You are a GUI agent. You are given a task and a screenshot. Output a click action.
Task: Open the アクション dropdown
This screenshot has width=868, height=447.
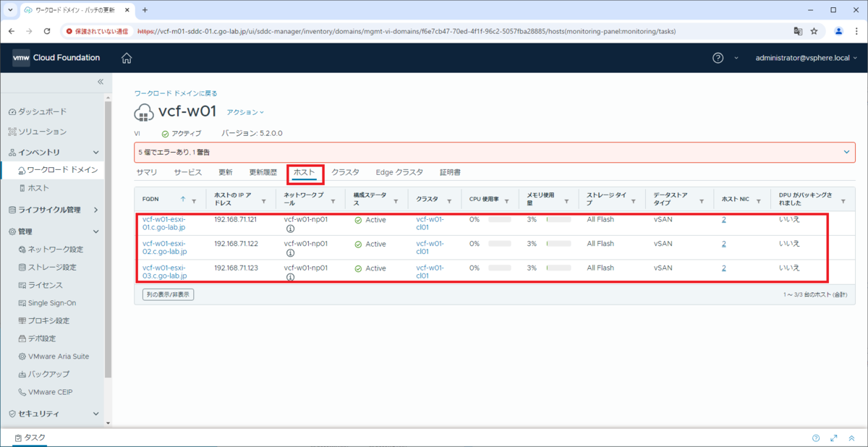pyautogui.click(x=246, y=112)
